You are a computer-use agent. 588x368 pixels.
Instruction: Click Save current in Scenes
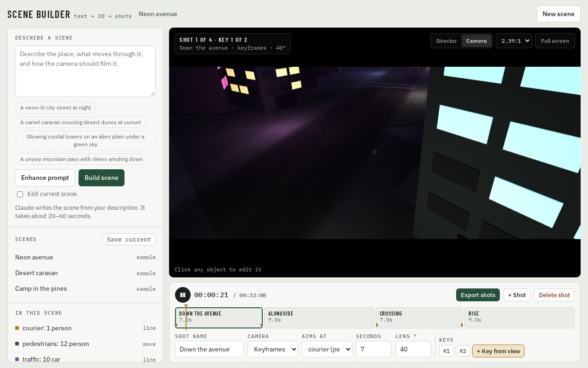(129, 239)
